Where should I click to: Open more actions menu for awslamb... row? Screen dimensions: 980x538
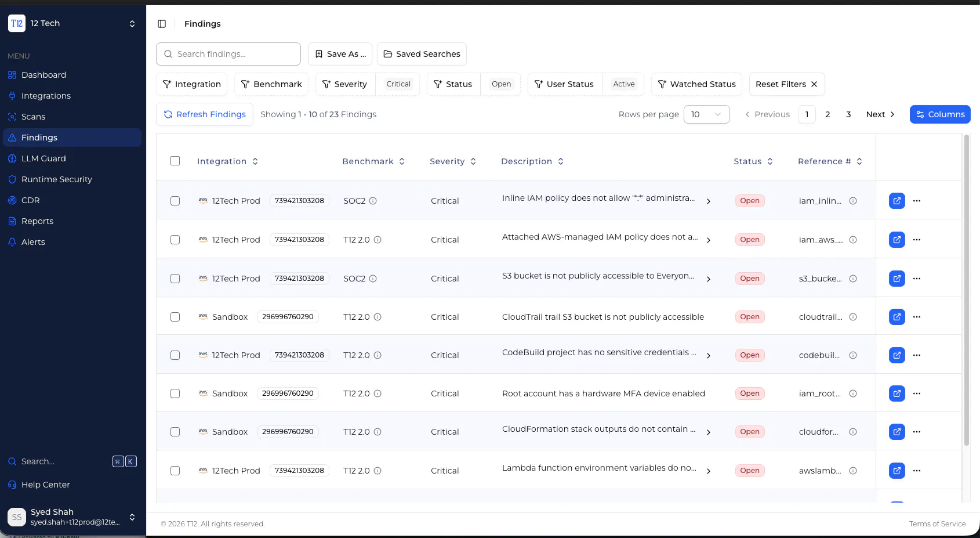click(917, 471)
